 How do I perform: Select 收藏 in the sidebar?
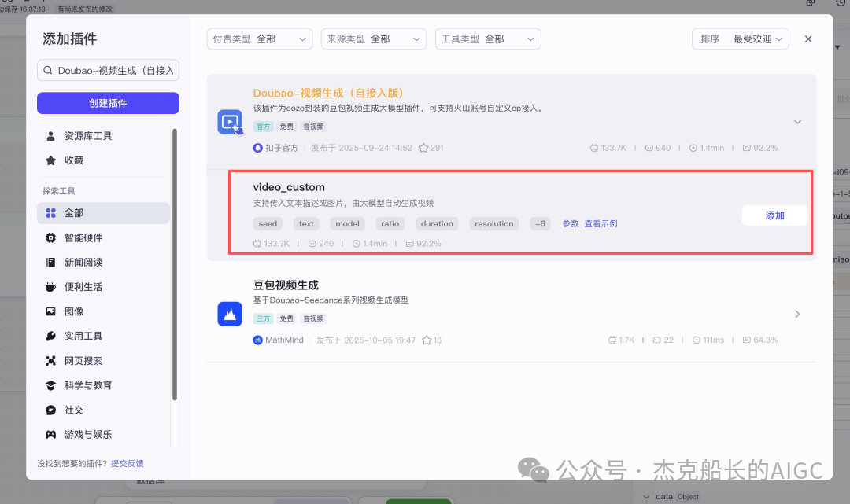pyautogui.click(x=104, y=160)
